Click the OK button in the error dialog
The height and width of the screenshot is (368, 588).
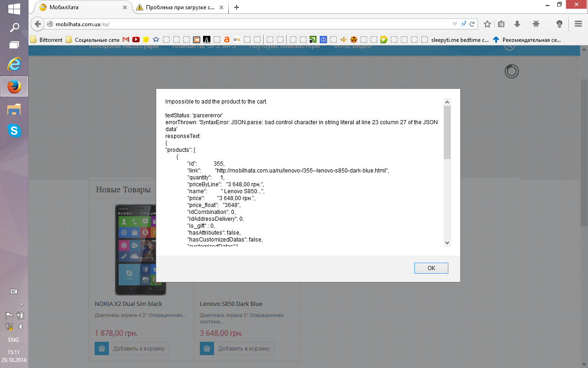(431, 268)
